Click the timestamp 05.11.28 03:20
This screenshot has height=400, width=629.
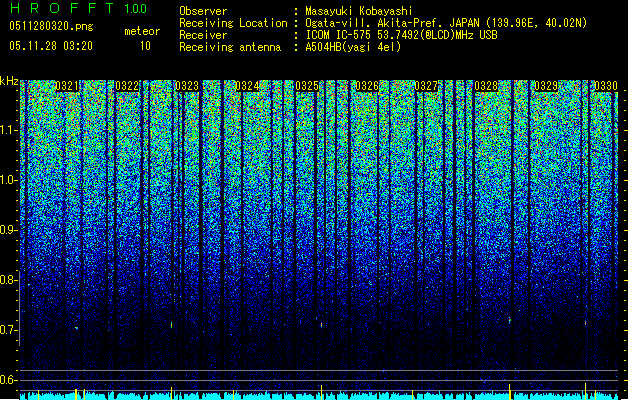click(x=51, y=46)
